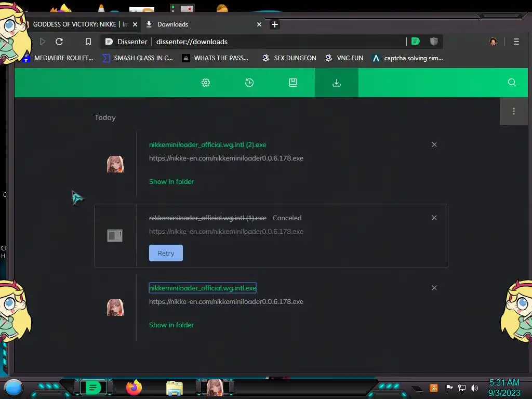Open the user profile avatar
Viewport: 532px width, 399px height.
click(493, 42)
